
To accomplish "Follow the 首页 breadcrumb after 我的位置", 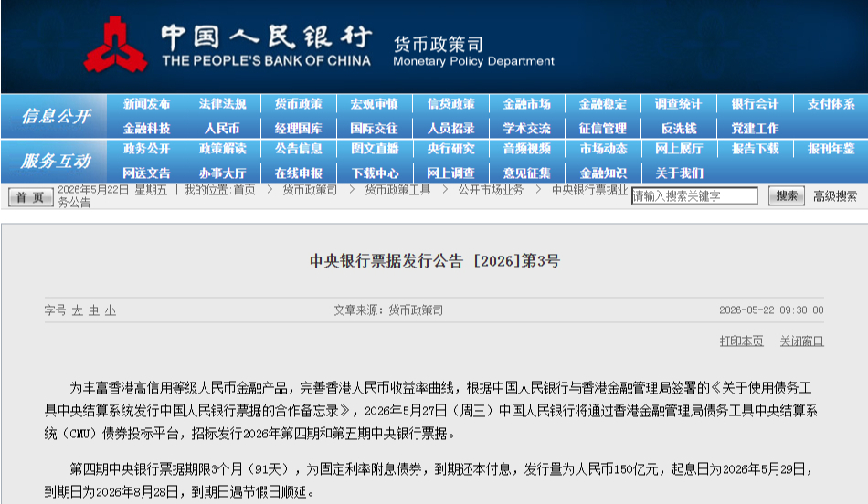I will coord(244,190).
